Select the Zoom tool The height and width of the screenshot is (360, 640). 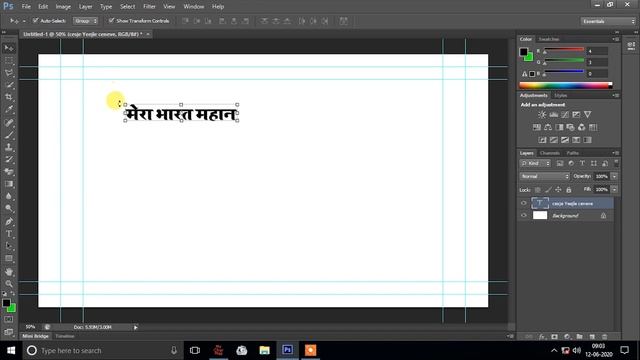click(9, 284)
